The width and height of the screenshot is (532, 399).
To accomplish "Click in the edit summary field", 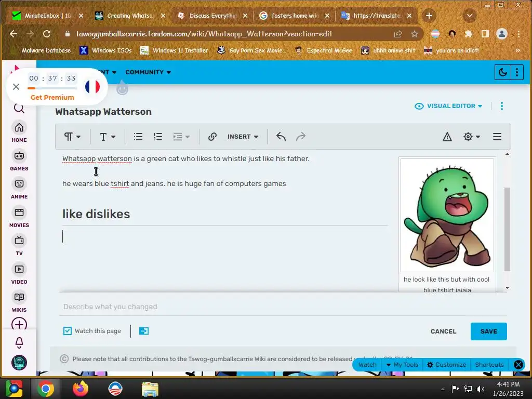I will click(283, 307).
